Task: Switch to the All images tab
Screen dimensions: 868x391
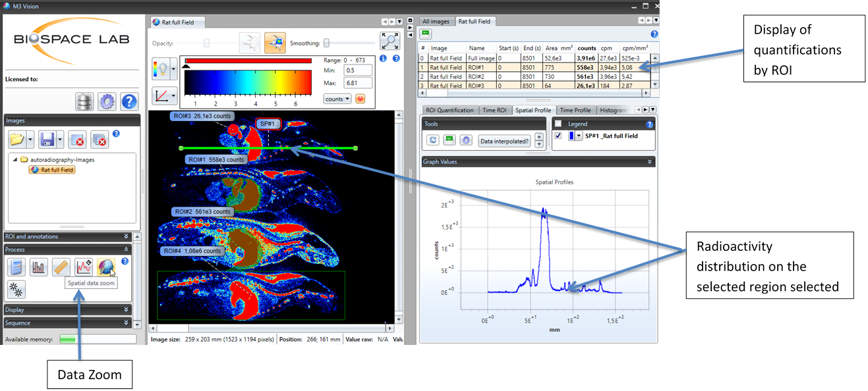Action: (x=436, y=21)
